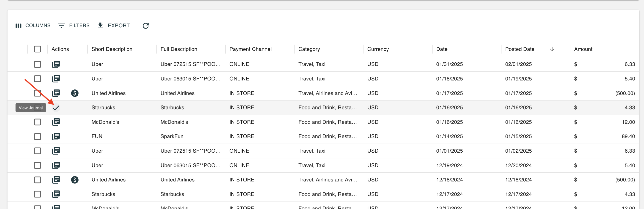Click checkmark icon in Starbucks 01/16/2025 row

(x=56, y=108)
